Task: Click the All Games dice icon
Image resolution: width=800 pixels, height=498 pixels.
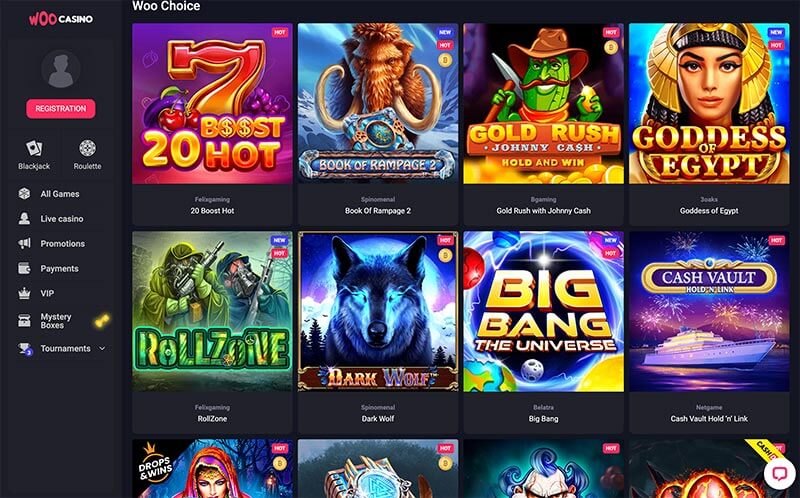Action: [24, 194]
